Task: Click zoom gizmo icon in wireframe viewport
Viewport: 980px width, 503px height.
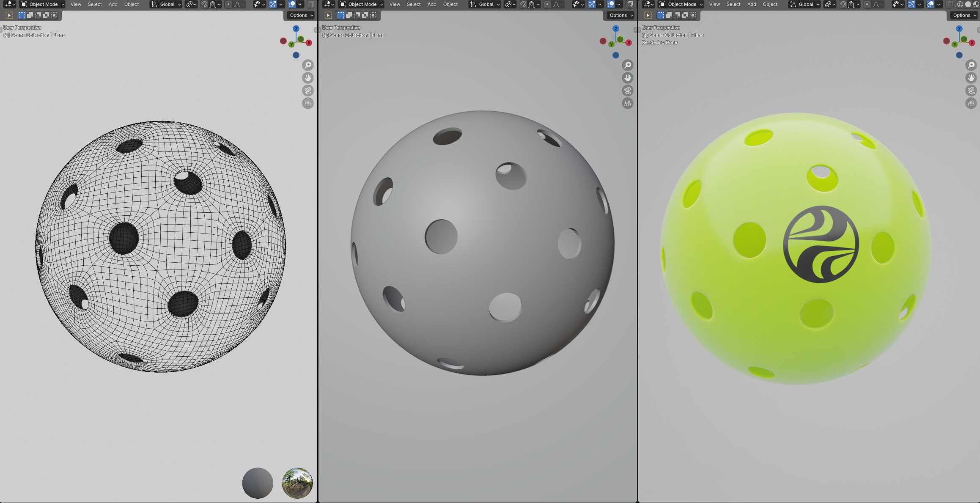Action: tap(308, 65)
